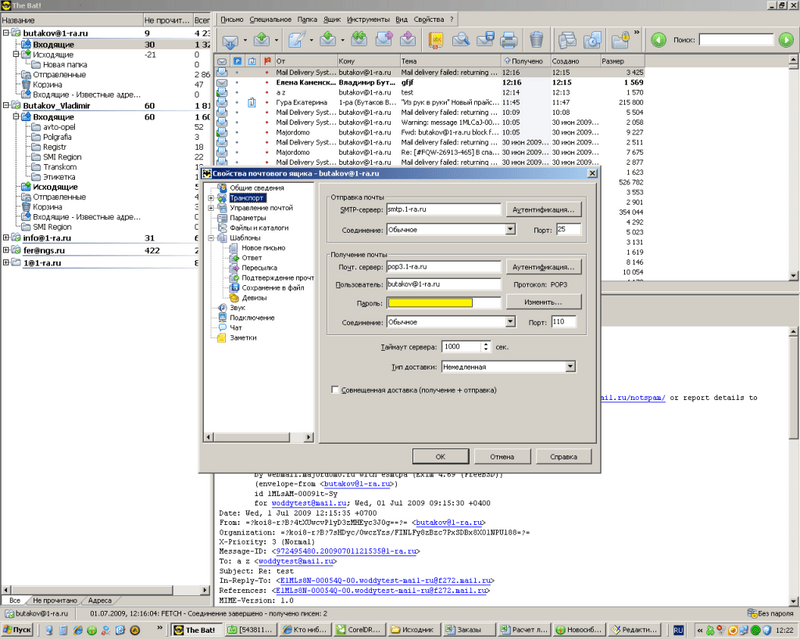
Task: Open the POP3 connection type dropdown
Action: (510, 322)
